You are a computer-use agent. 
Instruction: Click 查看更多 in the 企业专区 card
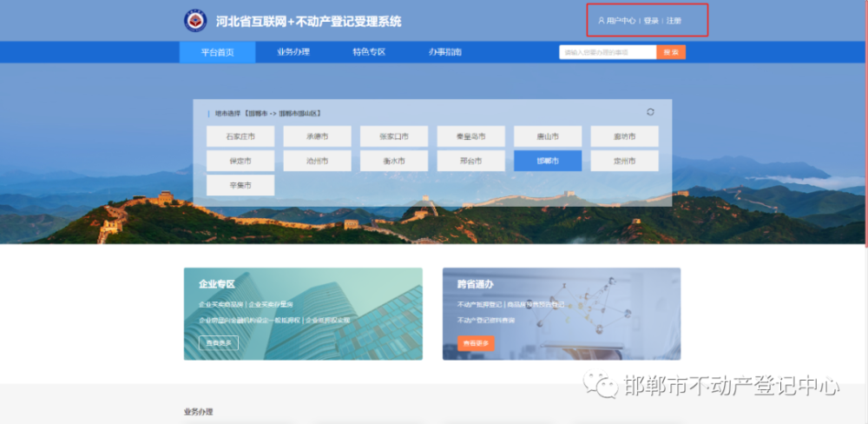(x=219, y=343)
